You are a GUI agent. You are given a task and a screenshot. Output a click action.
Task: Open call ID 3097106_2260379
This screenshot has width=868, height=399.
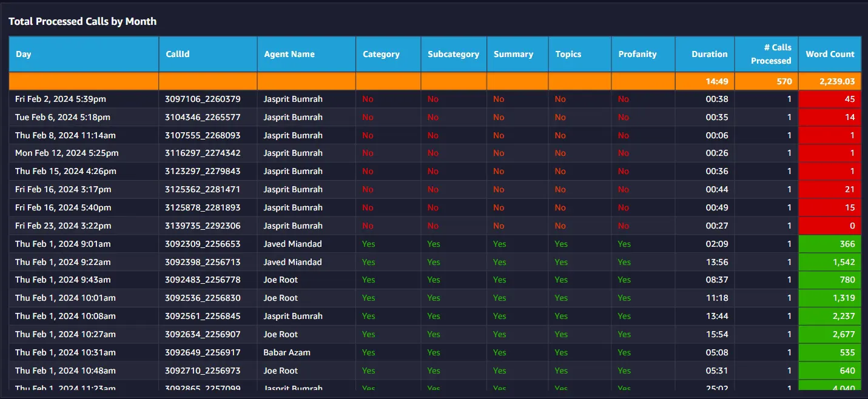[203, 99]
